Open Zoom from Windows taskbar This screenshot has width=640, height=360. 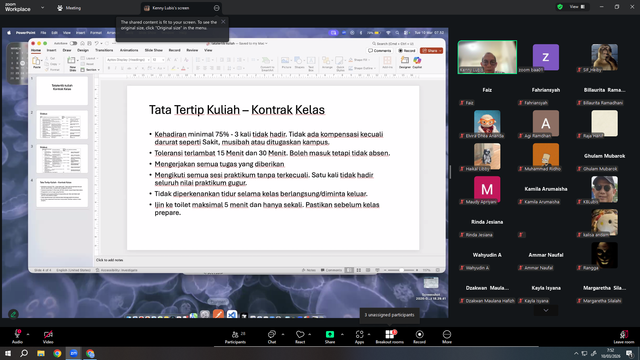pos(74,353)
